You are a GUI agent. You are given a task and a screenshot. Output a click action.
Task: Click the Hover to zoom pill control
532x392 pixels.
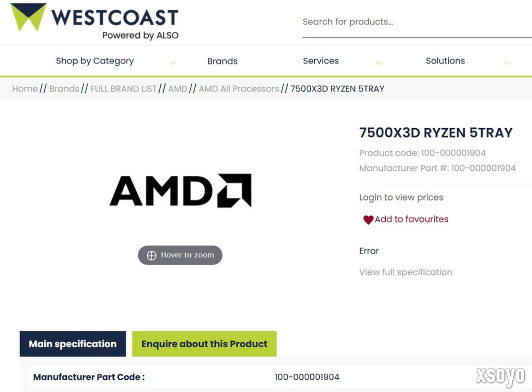pyautogui.click(x=180, y=255)
